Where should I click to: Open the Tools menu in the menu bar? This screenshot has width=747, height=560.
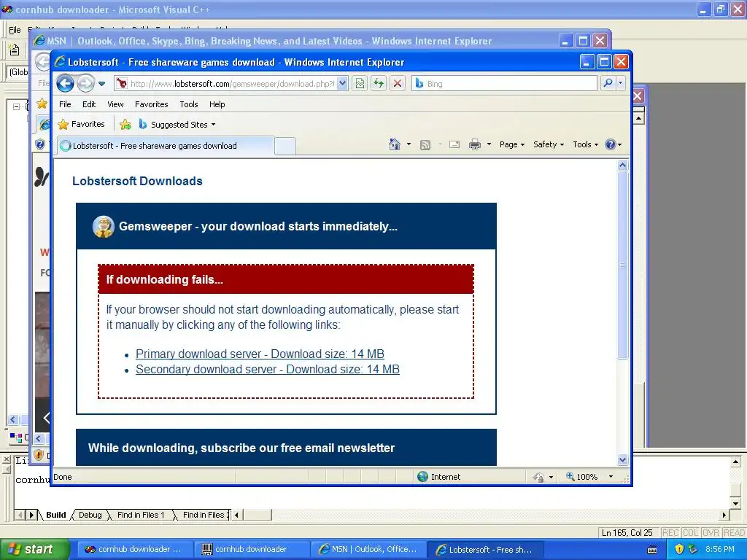pos(189,104)
